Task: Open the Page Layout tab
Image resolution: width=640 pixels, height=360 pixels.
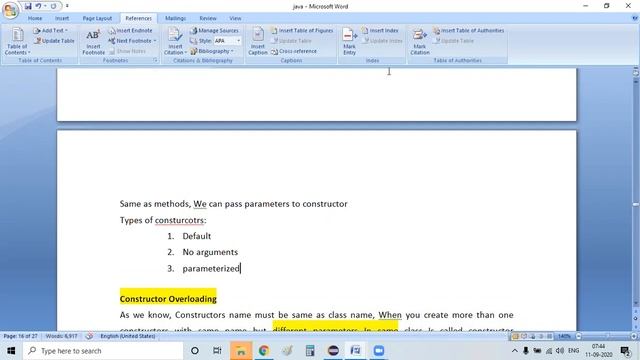Action: (97, 18)
